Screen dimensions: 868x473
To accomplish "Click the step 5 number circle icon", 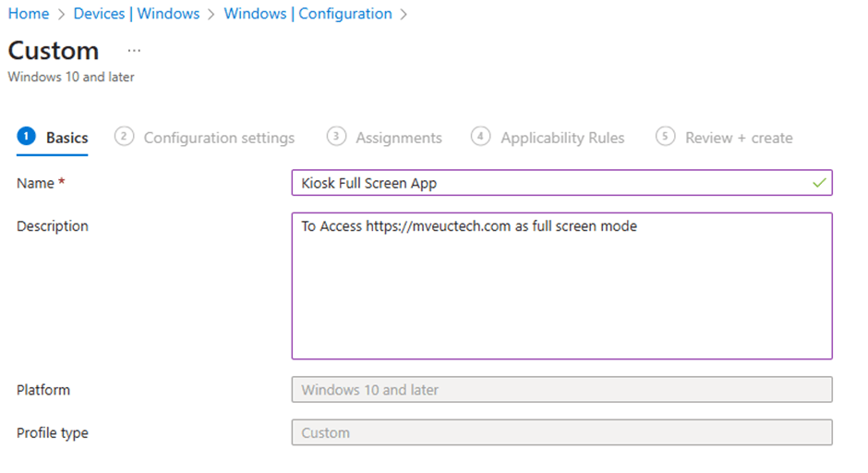I will tap(665, 137).
